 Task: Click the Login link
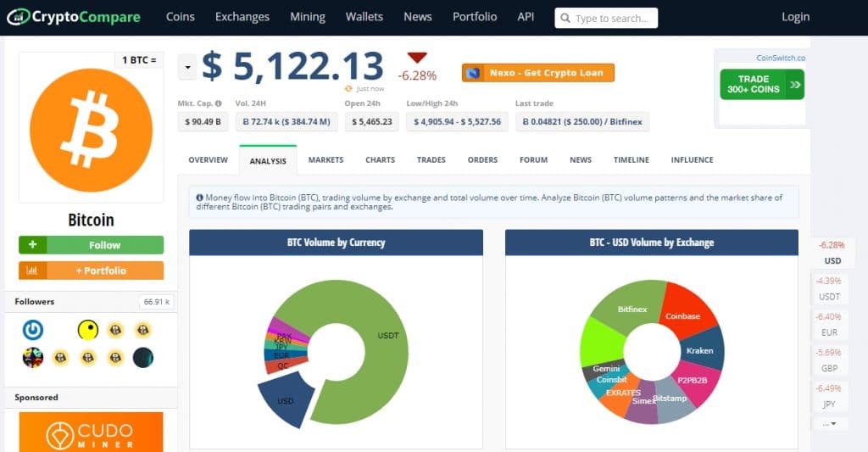794,17
